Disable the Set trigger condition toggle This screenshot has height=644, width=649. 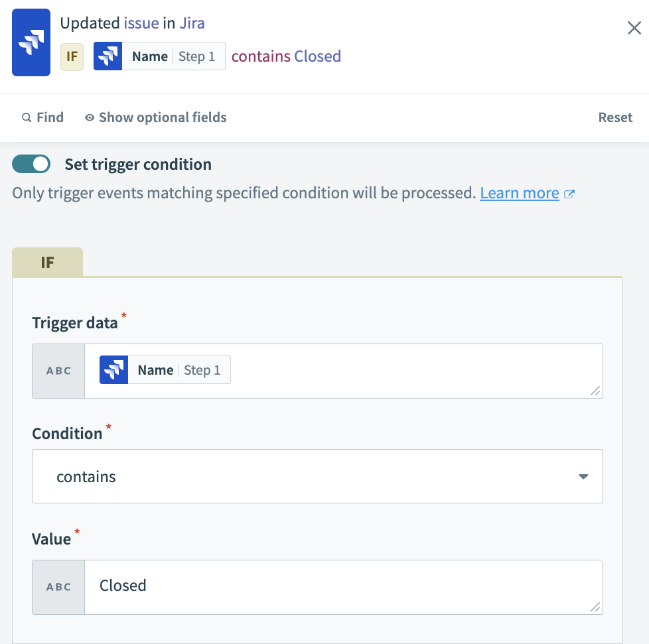31,164
